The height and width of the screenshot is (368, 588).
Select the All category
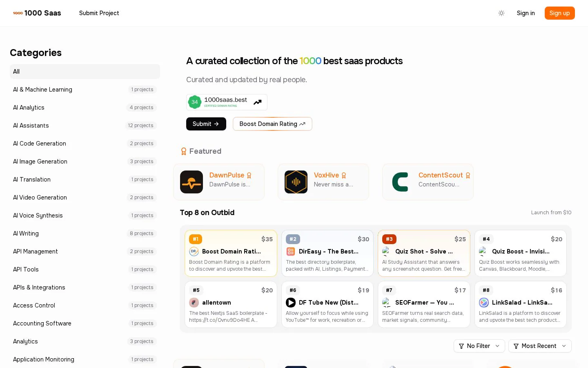coord(85,72)
